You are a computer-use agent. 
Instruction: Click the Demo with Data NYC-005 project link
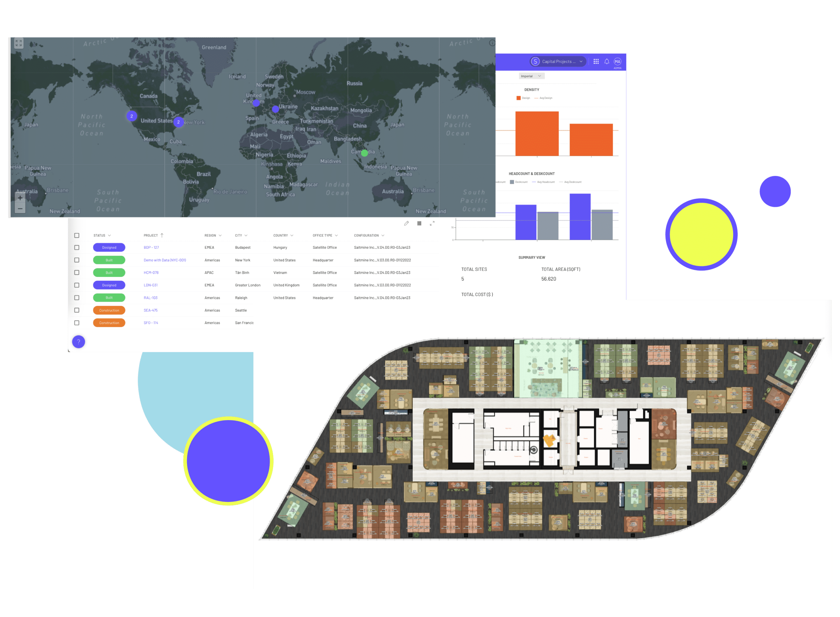[x=164, y=260]
